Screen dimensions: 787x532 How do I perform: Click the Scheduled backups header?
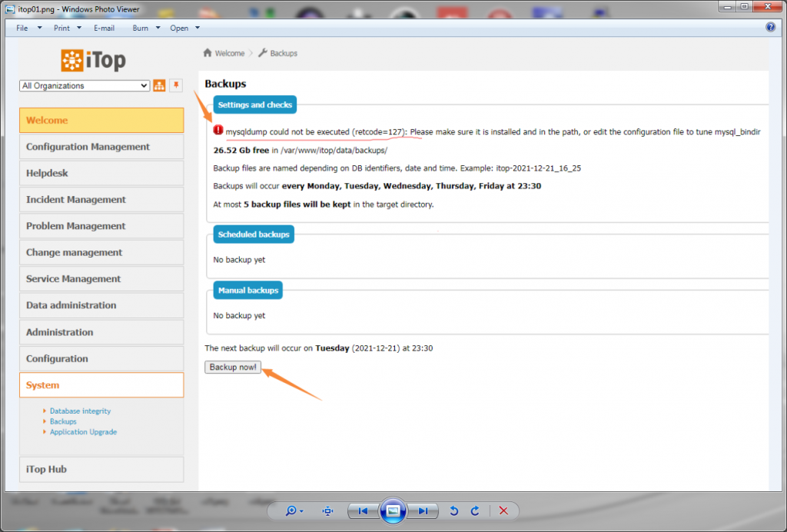click(x=254, y=234)
